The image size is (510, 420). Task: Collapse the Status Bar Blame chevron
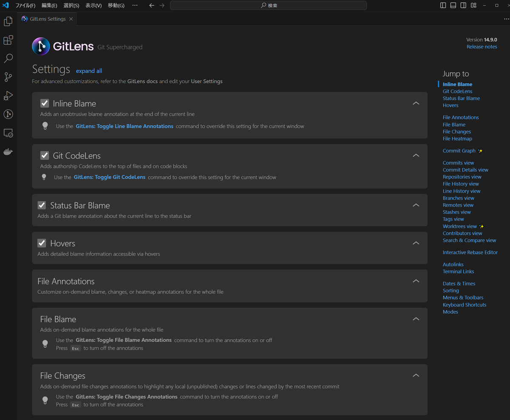click(416, 205)
